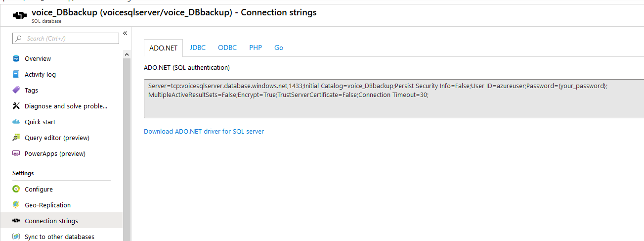Click the PowerApps (preview) icon
Image resolution: width=644 pixels, height=241 pixels.
16,153
